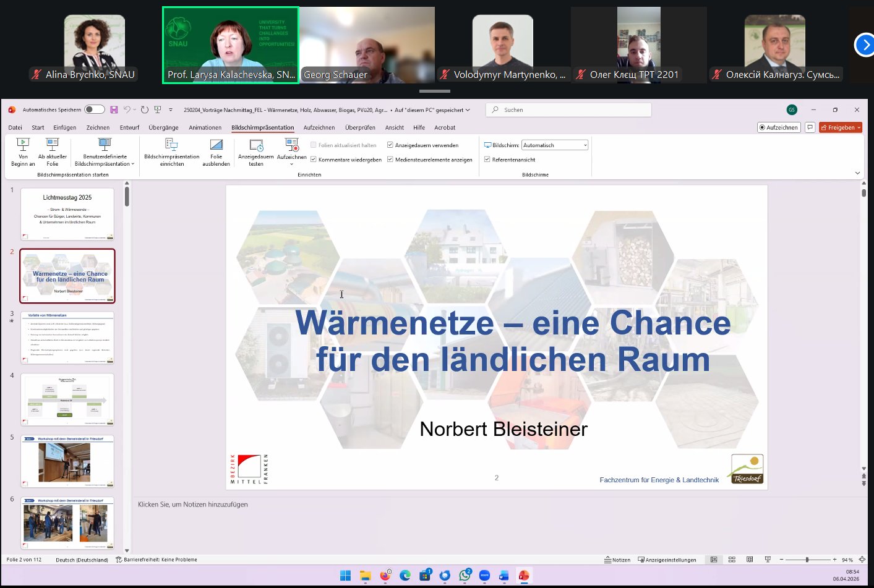Uncheck Referentenansicht checkbox
Screen dimensions: 874x588
(x=487, y=160)
